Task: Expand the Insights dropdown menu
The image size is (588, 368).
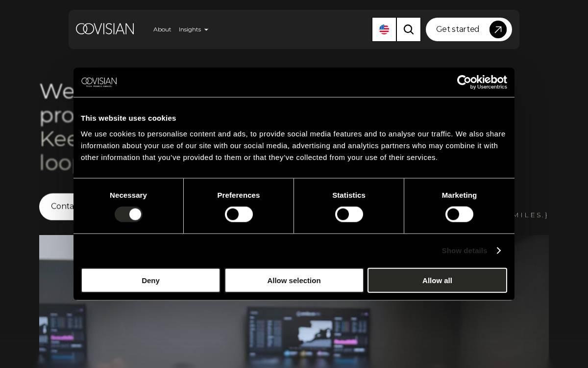Action: click(193, 29)
